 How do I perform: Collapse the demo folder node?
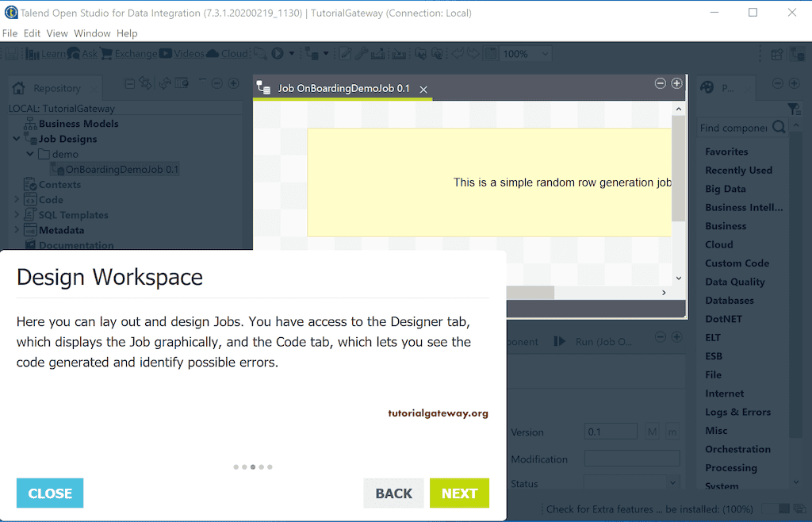30,154
